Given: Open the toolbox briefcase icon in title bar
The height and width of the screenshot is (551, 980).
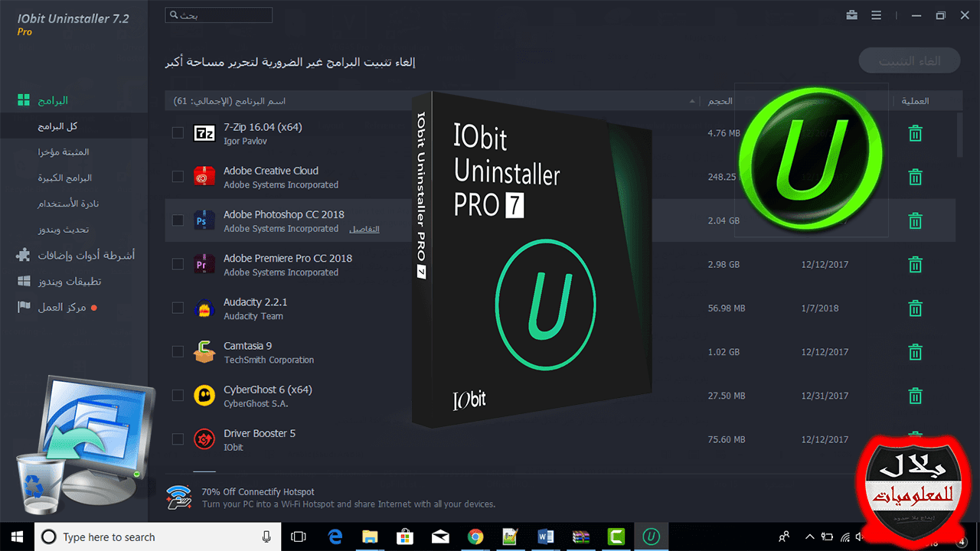Looking at the screenshot, I should (x=851, y=15).
